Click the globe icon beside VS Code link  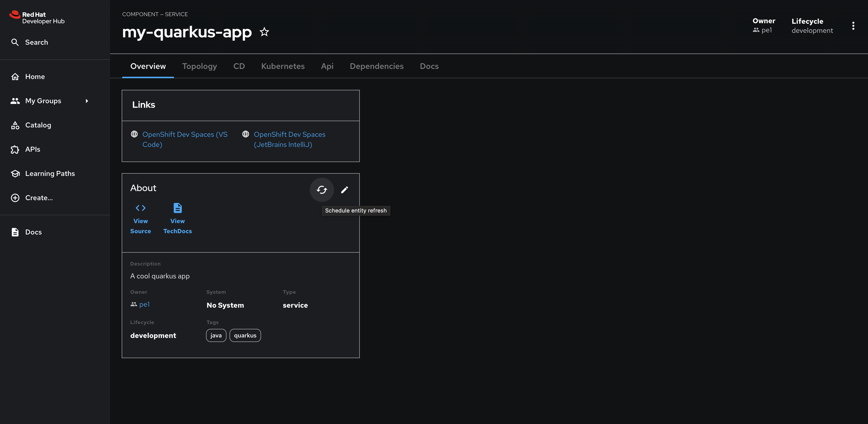click(134, 134)
